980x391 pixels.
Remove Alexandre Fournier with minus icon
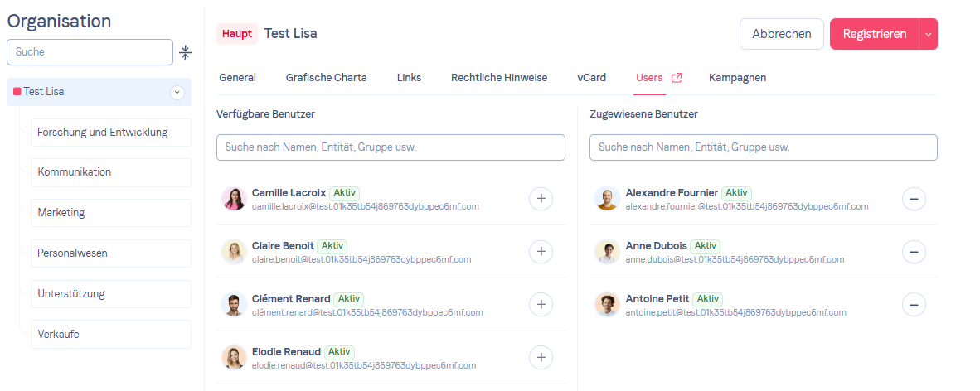tap(914, 199)
